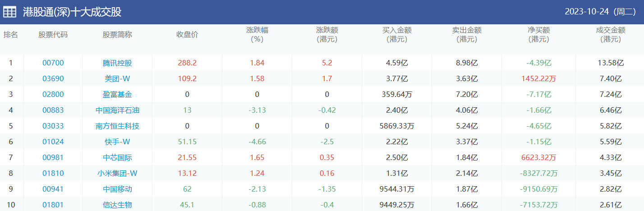Click the 涨跌幅 column header
This screenshot has height=211, width=644.
257,35
